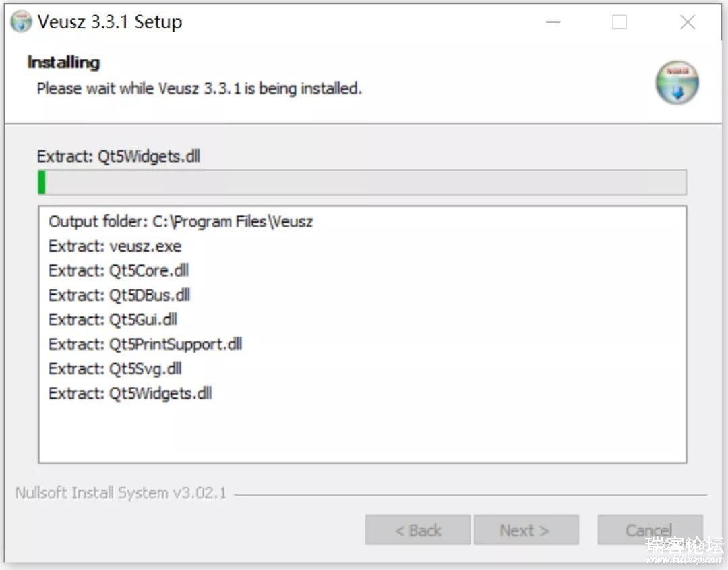Click the Veusz installer logo in the header
The image size is (728, 570).
(677, 82)
